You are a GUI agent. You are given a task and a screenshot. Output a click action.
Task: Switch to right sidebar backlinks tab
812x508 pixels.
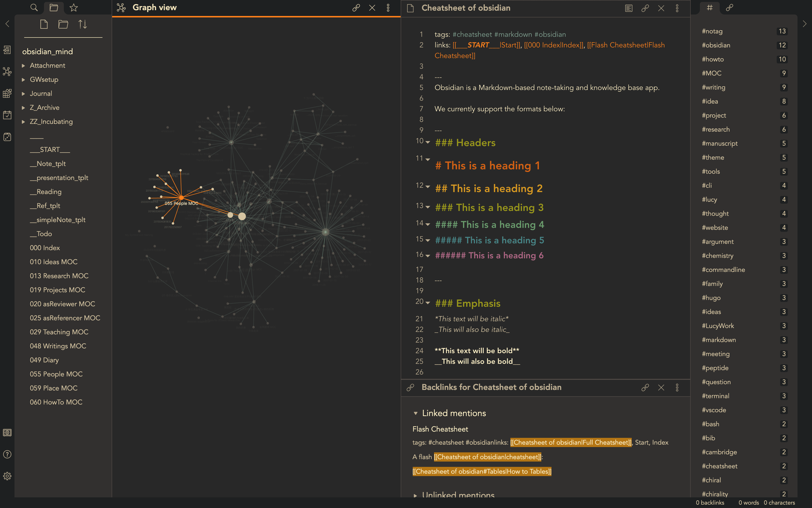pyautogui.click(x=729, y=7)
